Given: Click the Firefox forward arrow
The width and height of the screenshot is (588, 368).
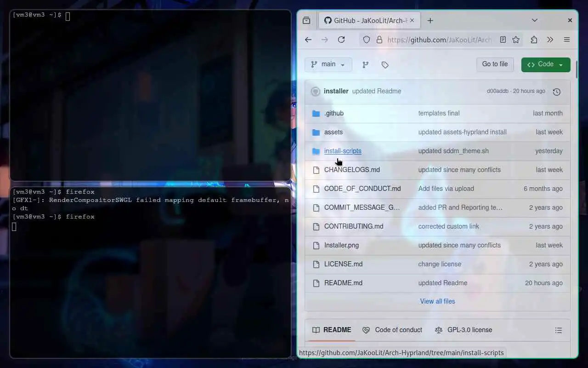Looking at the screenshot, I should (x=325, y=40).
